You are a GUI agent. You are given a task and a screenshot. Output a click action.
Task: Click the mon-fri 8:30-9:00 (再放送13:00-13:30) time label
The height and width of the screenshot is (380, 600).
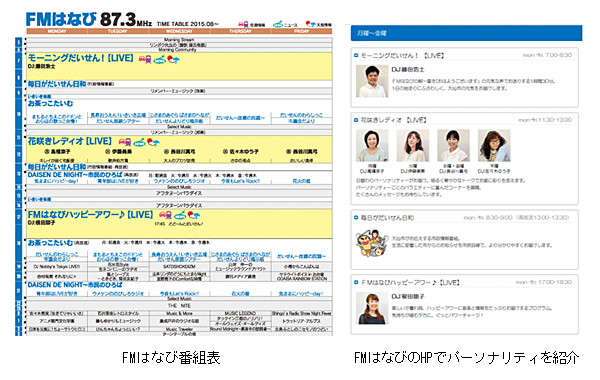[x=517, y=217]
